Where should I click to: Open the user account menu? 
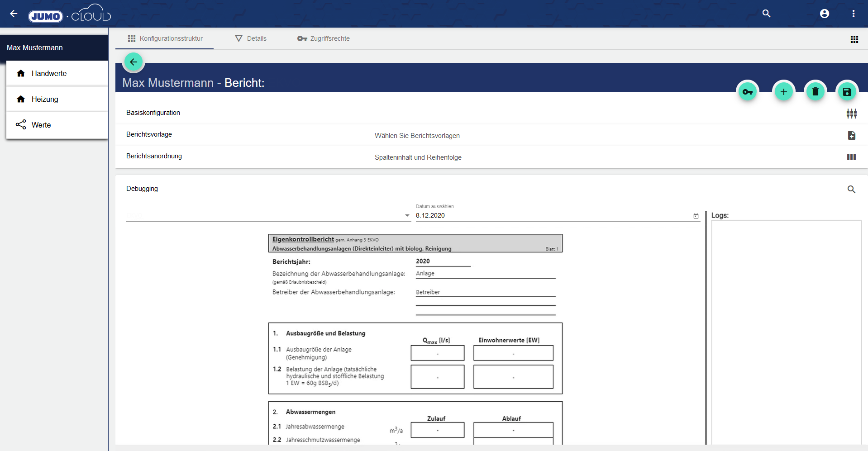[824, 14]
